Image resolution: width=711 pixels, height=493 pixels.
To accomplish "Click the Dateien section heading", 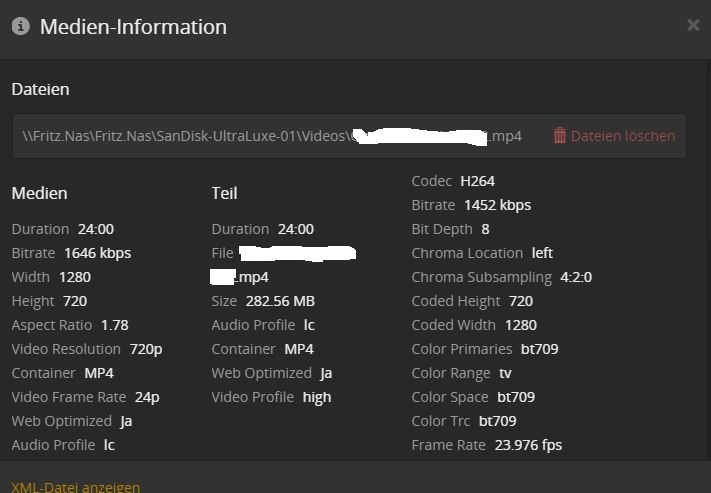I will 40,89.
